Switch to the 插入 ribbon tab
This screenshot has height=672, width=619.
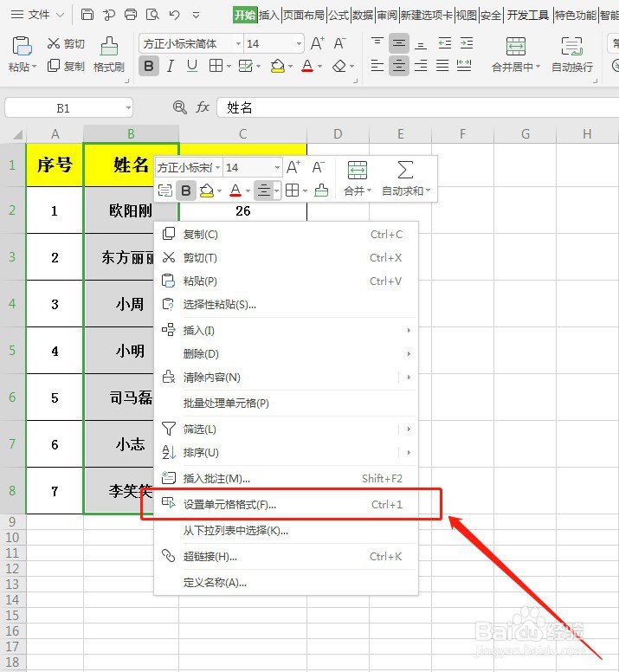(269, 16)
